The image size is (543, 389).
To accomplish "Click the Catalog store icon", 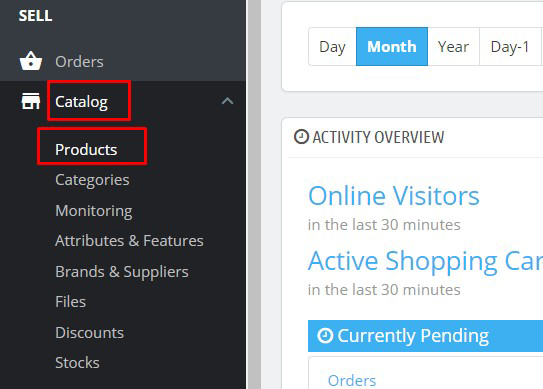I will pos(31,101).
